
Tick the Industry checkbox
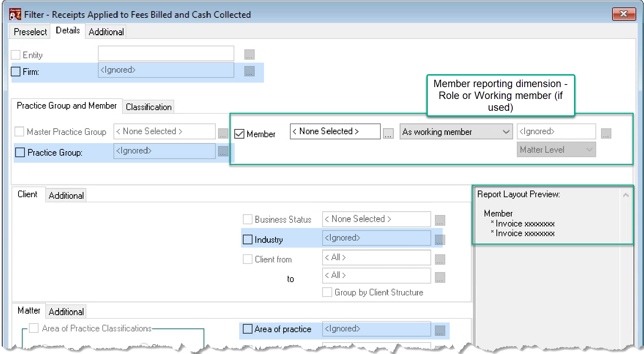248,239
